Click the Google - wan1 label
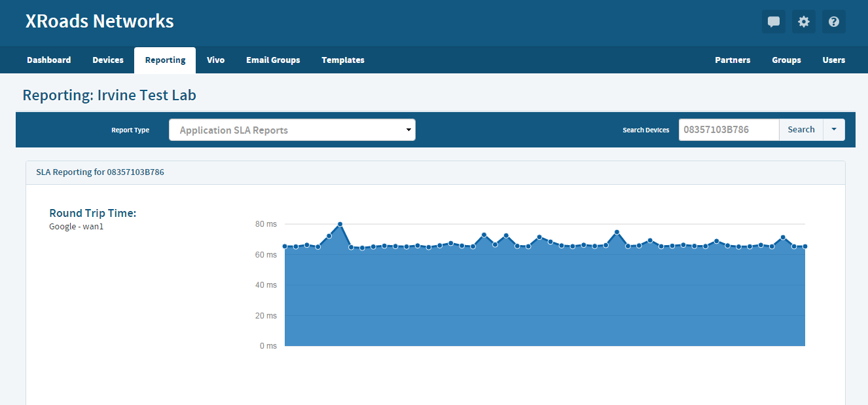The width and height of the screenshot is (868, 405). [77, 227]
